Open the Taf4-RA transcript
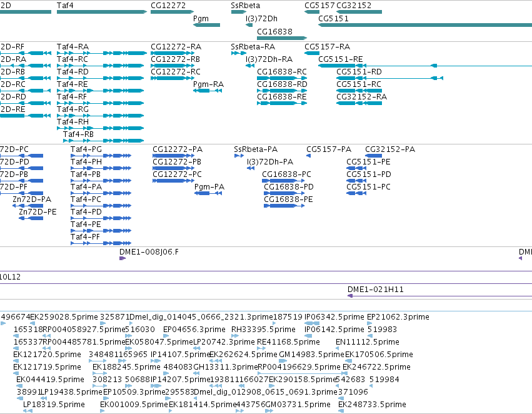The image size is (532, 414). [102, 53]
